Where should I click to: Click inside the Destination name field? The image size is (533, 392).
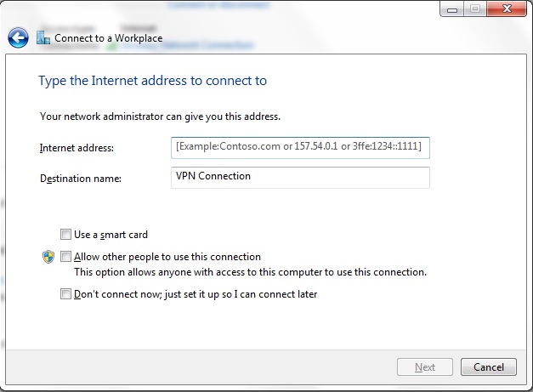pos(300,178)
